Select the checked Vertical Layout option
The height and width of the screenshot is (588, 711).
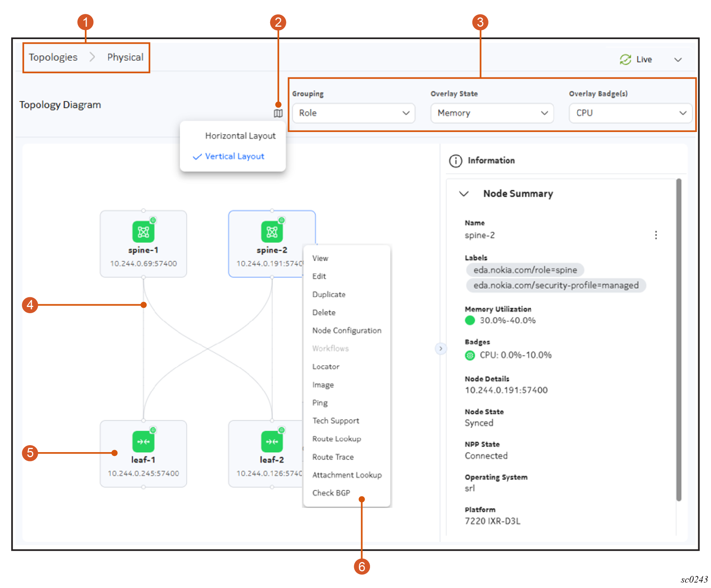point(234,156)
